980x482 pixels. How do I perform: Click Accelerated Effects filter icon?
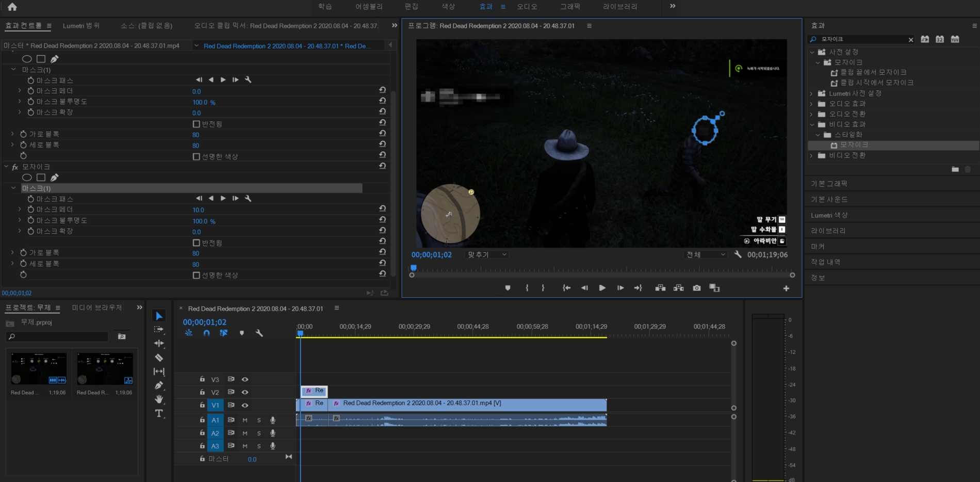[925, 39]
